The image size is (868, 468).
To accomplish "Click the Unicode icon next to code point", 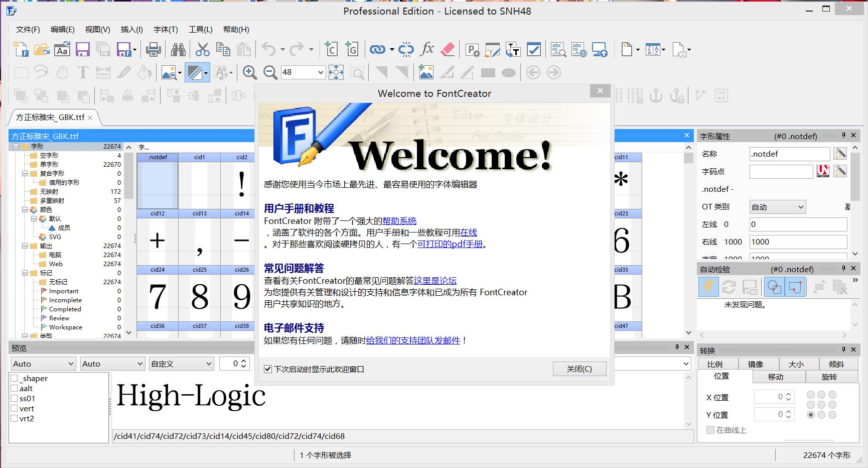I will click(x=823, y=171).
